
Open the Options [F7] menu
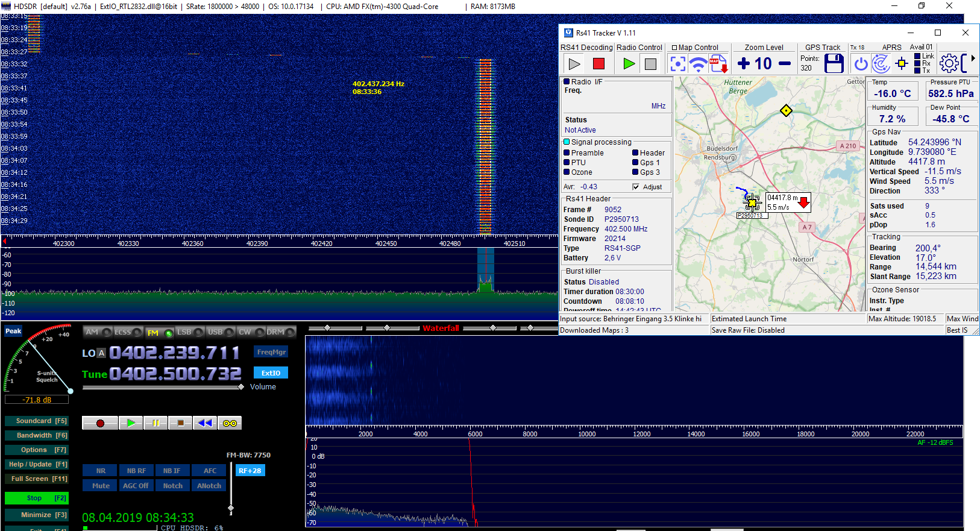coord(36,450)
